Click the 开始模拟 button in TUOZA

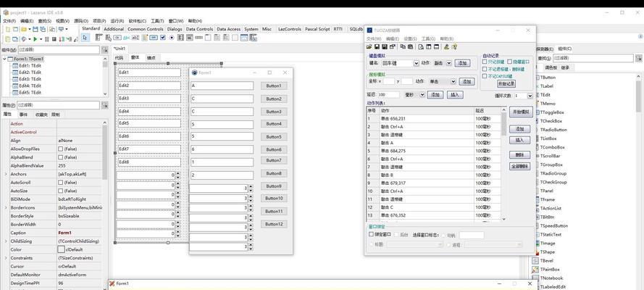point(521,112)
